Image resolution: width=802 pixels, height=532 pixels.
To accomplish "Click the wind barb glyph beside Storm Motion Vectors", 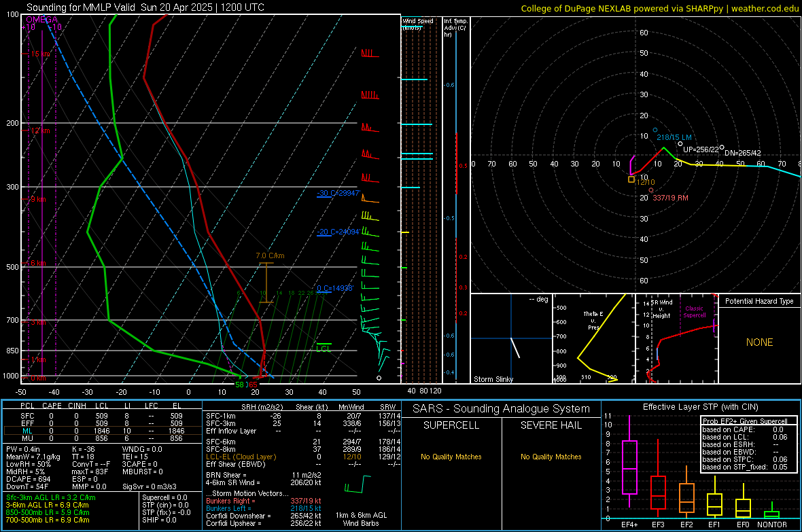I will point(357,484).
